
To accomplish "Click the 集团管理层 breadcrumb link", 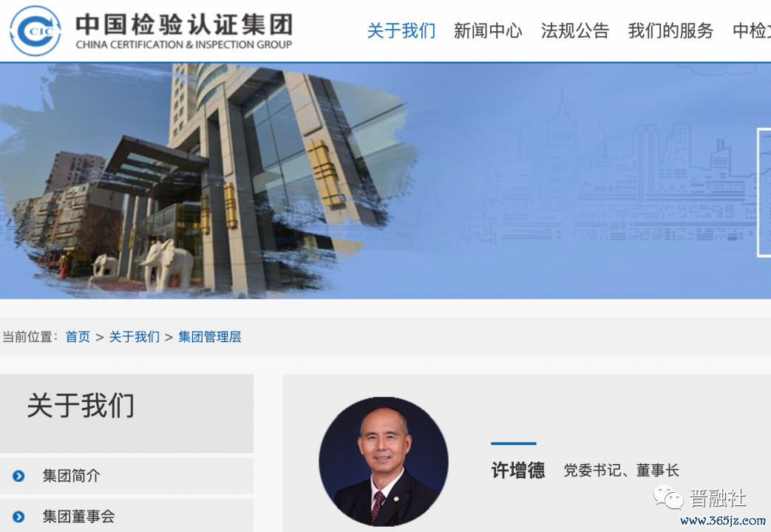I will (210, 337).
